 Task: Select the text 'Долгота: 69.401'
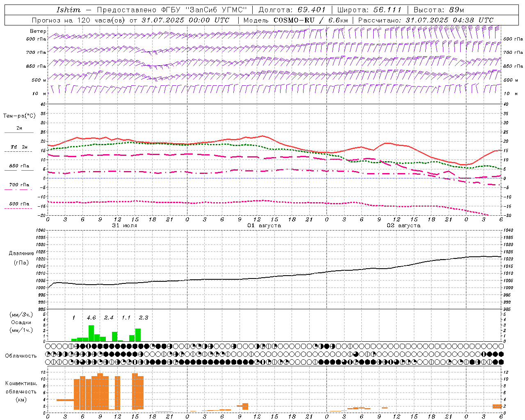(292, 10)
